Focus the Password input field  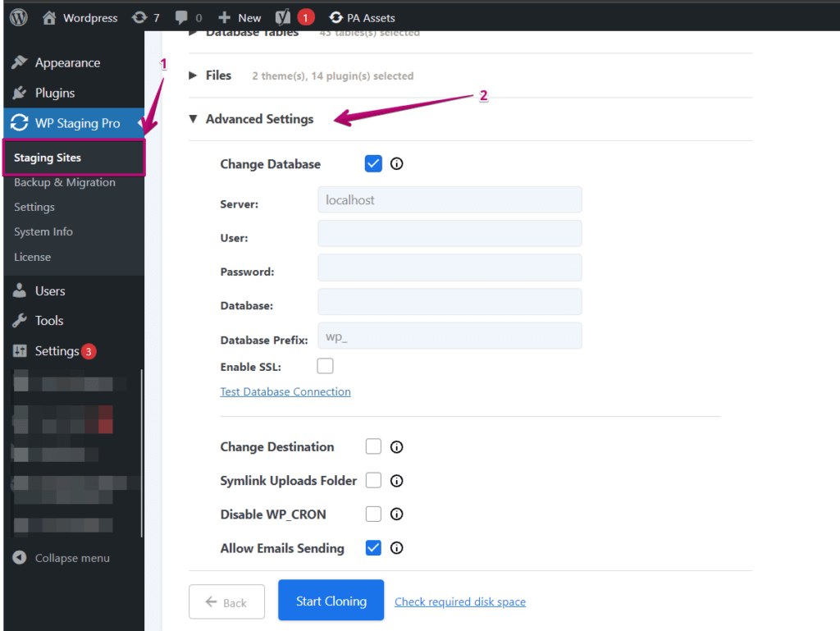click(450, 267)
